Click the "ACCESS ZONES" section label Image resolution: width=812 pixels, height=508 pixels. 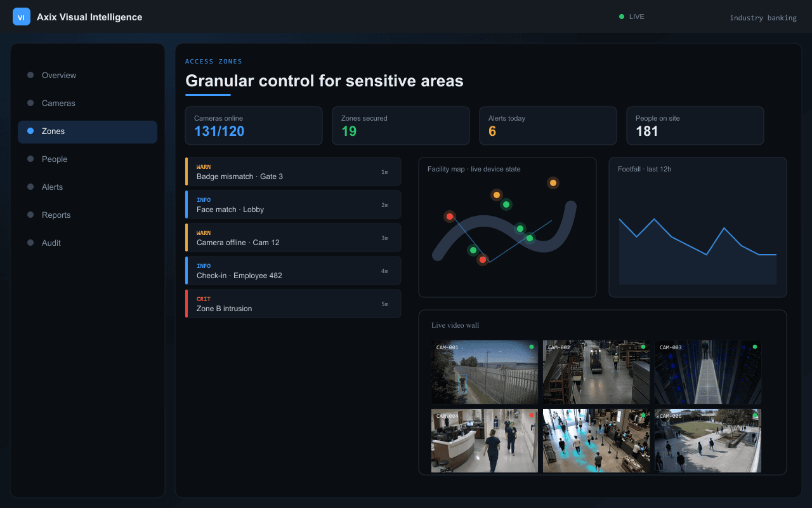pyautogui.click(x=214, y=62)
